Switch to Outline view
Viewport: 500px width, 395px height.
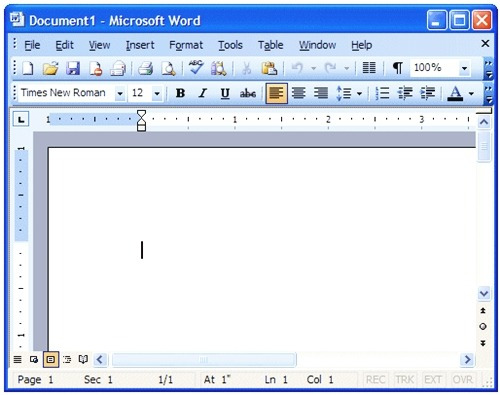point(67,359)
